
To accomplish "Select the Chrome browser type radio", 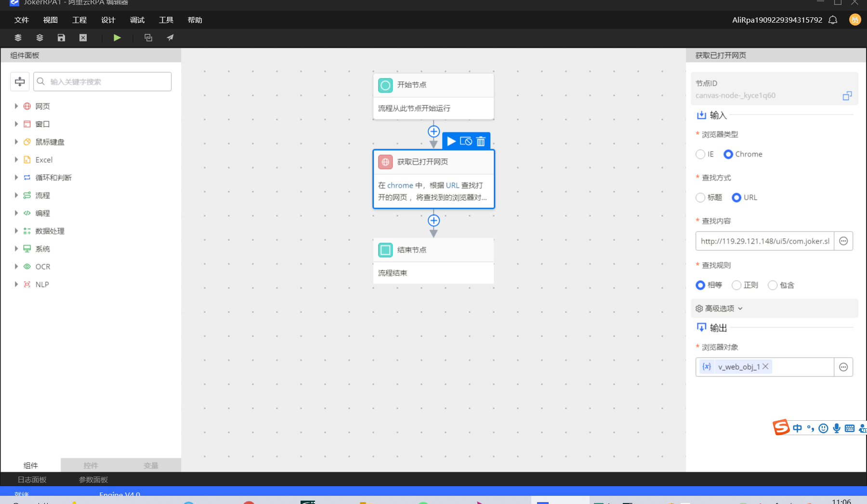I will click(x=728, y=154).
